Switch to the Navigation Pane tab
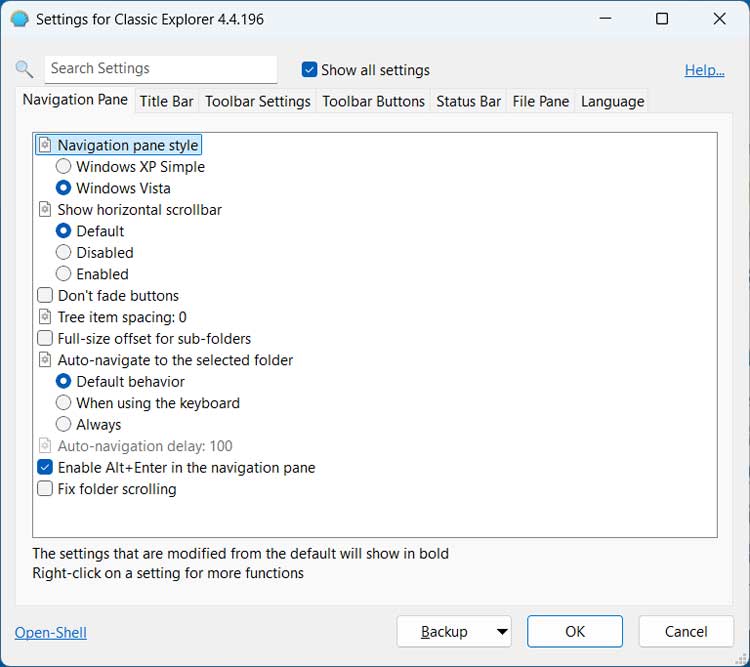The image size is (750, 667). point(75,100)
